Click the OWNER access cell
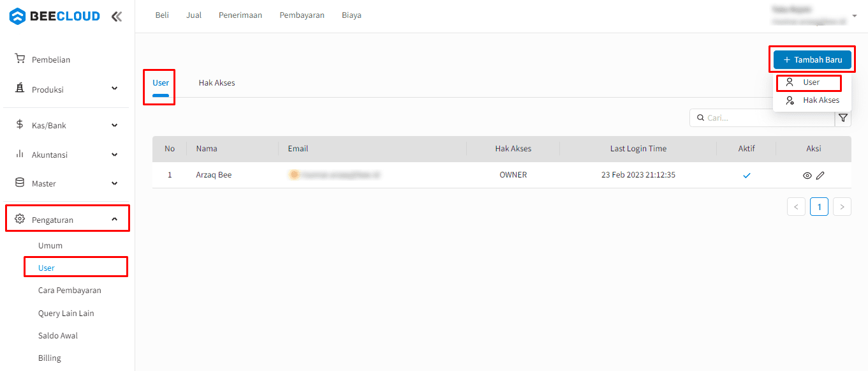This screenshot has width=868, height=371. (513, 175)
